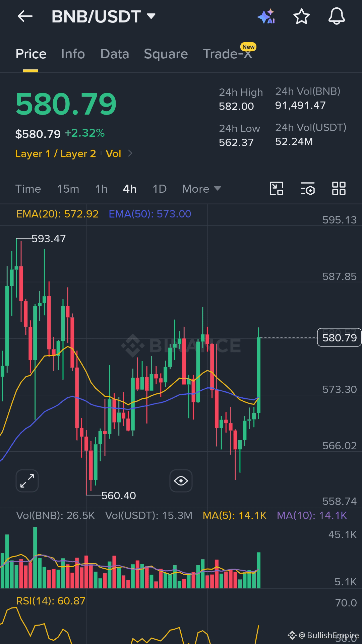The height and width of the screenshot is (644, 362).
Task: Expand the More timeframes dropdown
Action: pyautogui.click(x=201, y=189)
